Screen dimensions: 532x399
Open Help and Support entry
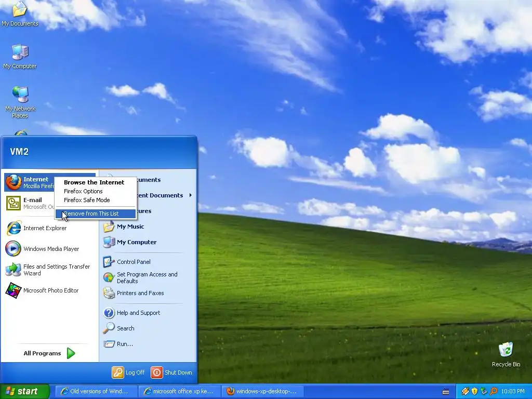[148, 312]
